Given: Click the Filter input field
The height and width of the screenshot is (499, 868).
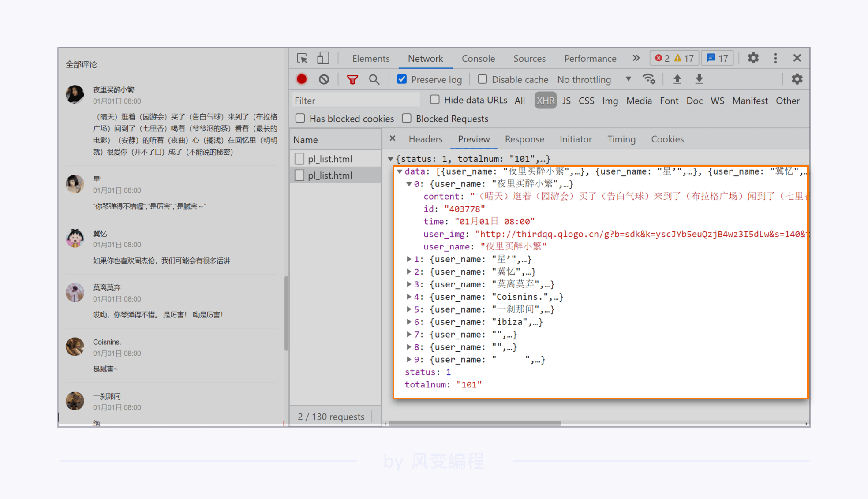Looking at the screenshot, I should [x=355, y=101].
